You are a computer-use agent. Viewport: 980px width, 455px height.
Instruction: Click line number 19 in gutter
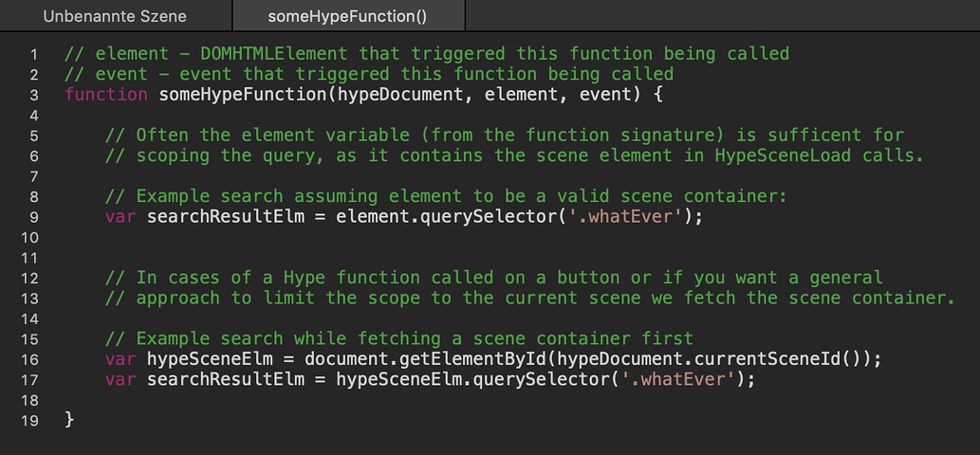29,421
